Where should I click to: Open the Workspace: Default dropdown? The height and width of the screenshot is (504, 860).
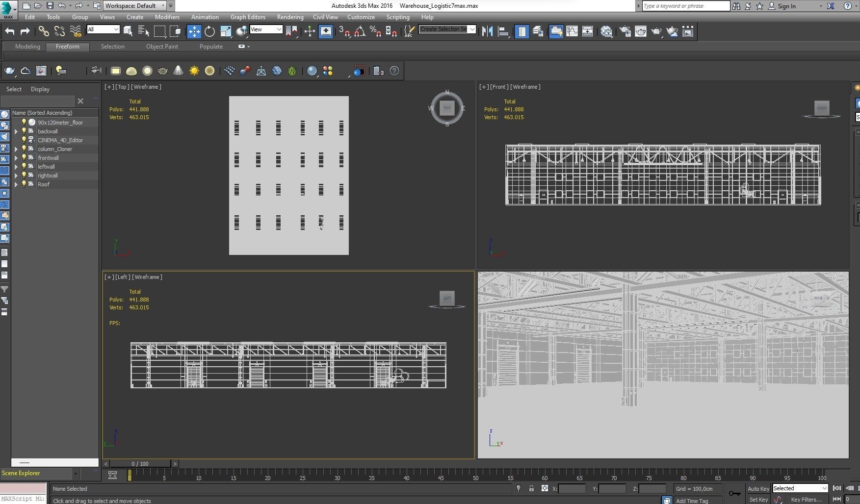(x=135, y=6)
